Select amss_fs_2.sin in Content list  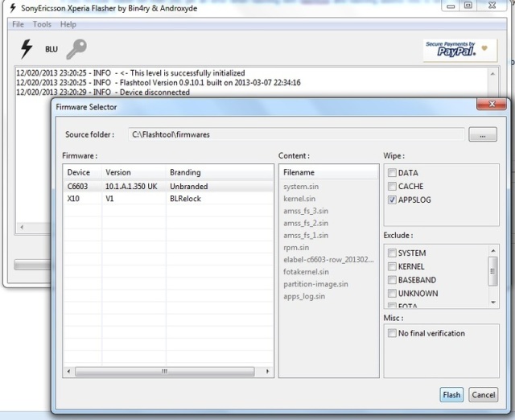[x=306, y=223]
